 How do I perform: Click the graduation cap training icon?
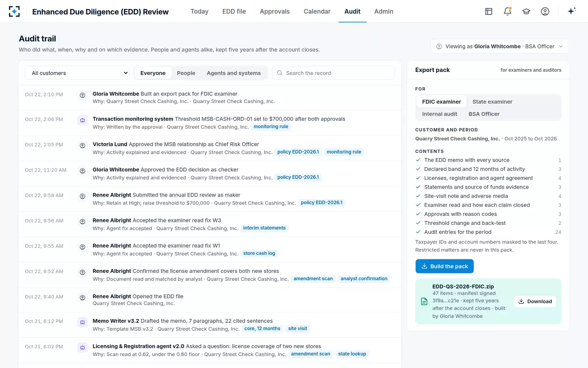pos(526,11)
